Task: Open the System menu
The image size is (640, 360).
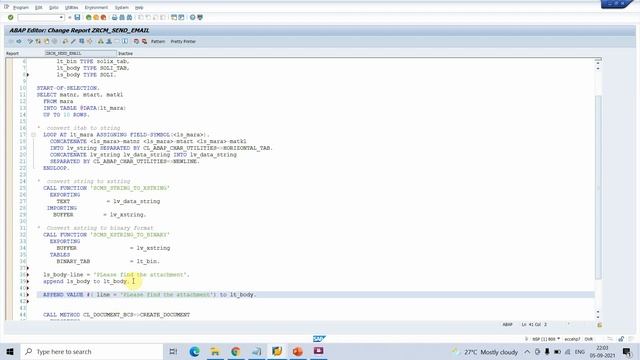Action: (122, 7)
